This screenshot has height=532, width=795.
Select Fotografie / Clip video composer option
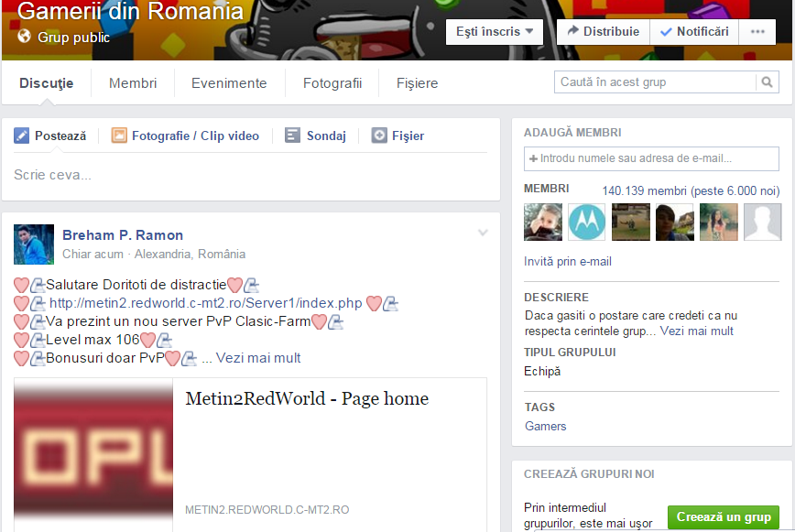(x=185, y=136)
